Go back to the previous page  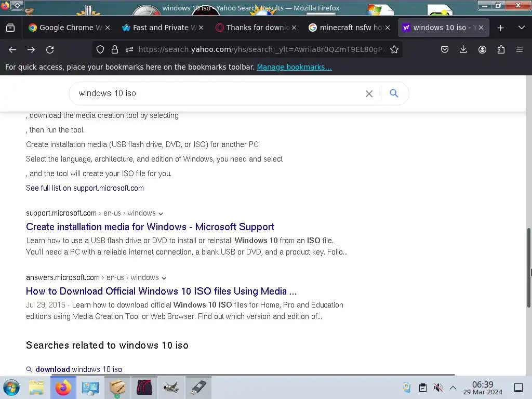coord(12,50)
